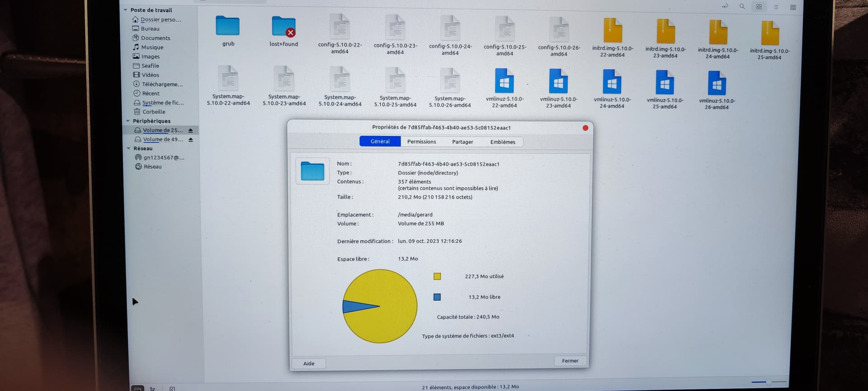Screen dimensions: 868x391
Task: Open Corbeille in sidebar
Action: pyautogui.click(x=150, y=112)
